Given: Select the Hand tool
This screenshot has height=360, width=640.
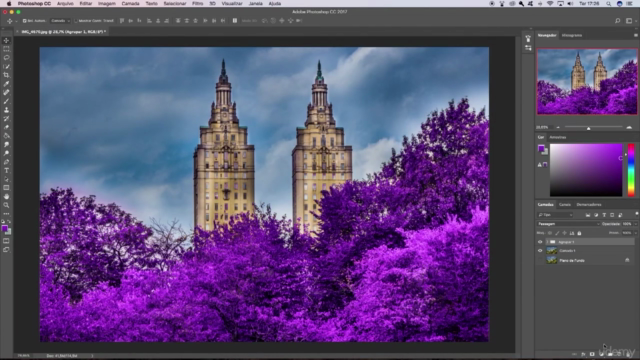Looking at the screenshot, I should [6, 196].
